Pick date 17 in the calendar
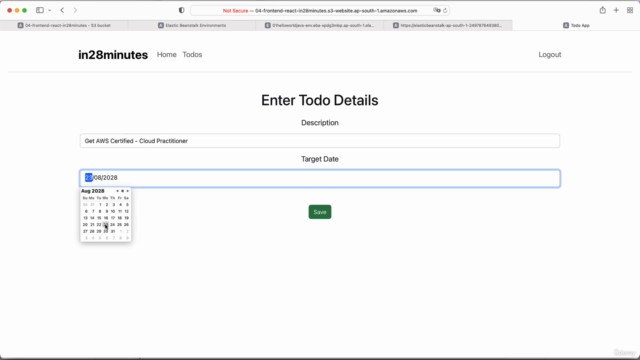Viewport: 640px width, 360px height. [x=113, y=218]
